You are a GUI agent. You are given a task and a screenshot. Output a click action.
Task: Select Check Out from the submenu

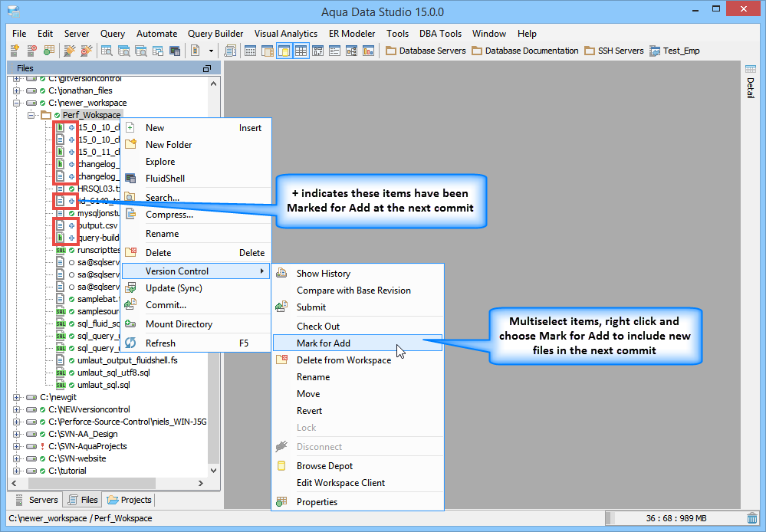coord(357,327)
